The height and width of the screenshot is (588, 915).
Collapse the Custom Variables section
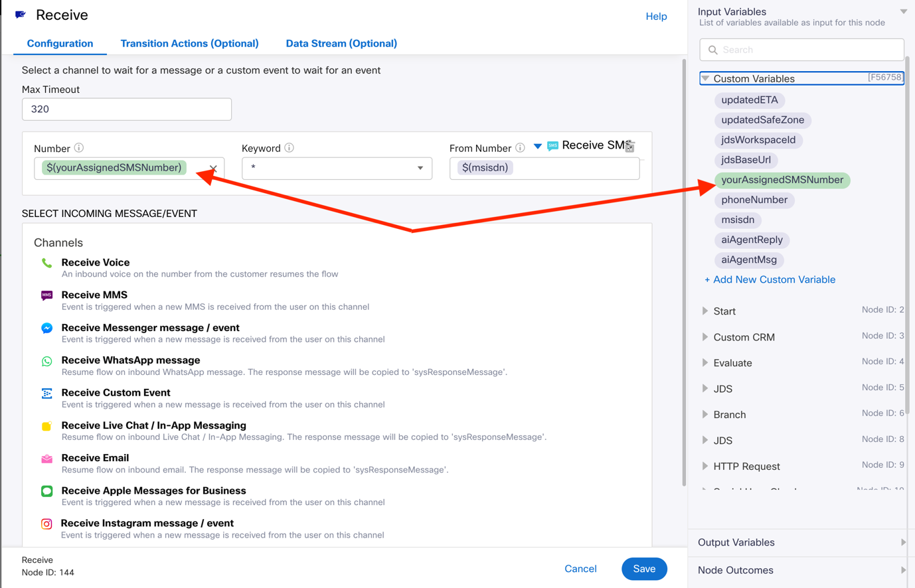click(705, 79)
